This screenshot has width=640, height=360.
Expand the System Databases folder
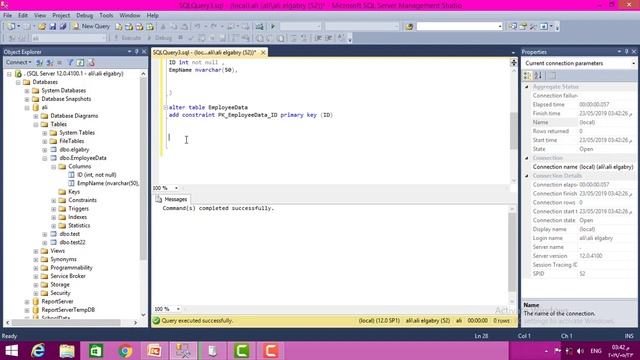27,91
